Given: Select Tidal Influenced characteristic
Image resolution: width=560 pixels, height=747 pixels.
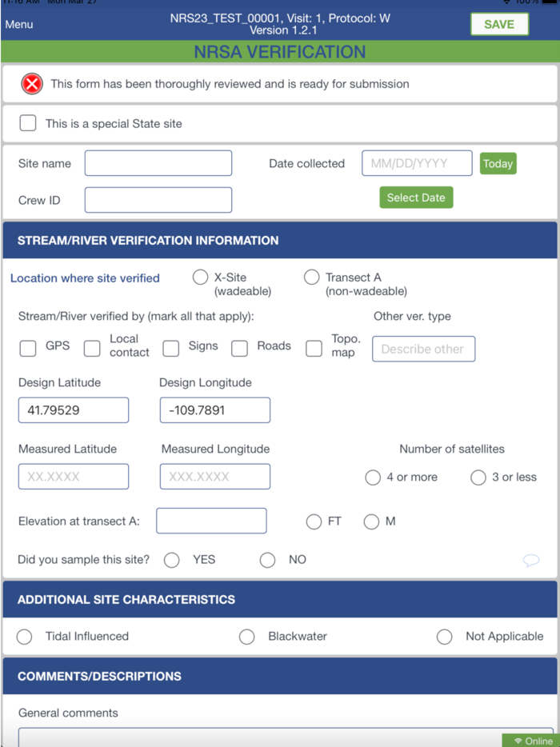Looking at the screenshot, I should 25,637.
